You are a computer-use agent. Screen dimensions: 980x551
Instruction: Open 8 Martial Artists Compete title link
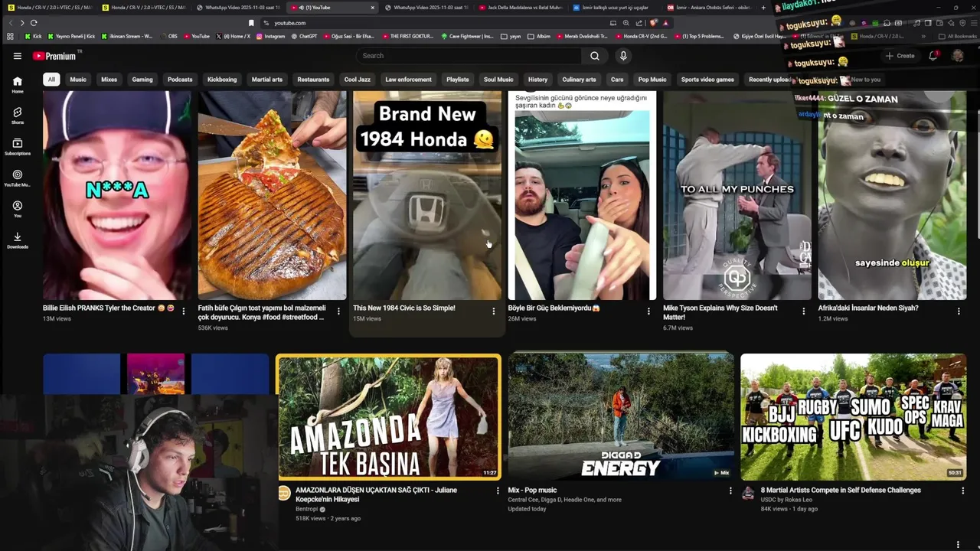tap(841, 491)
